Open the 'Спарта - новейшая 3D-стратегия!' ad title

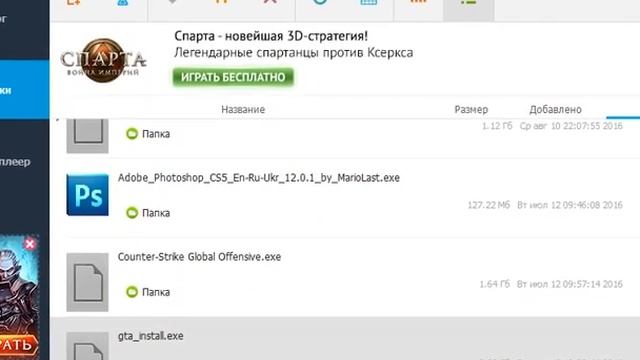coord(271,36)
